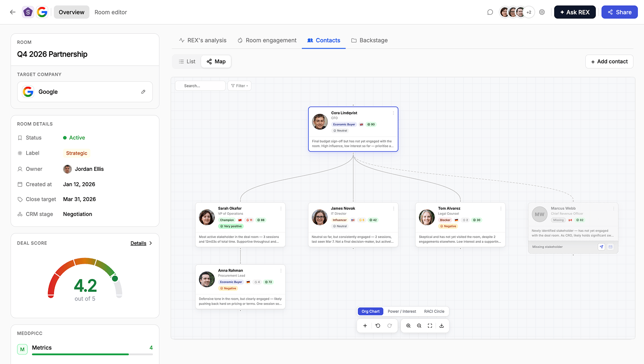Click the Add contact button
The height and width of the screenshot is (364, 644).
(609, 62)
